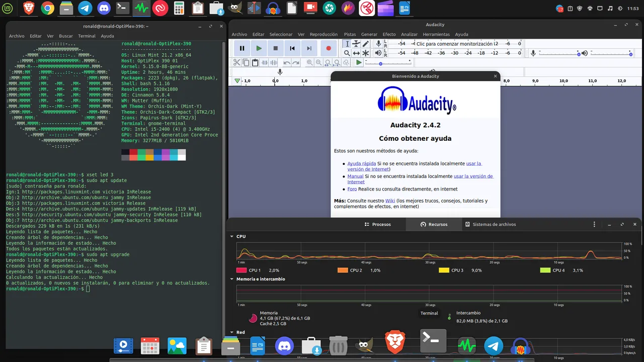Start playback with Audacity's green Play button
Viewport: 644px width, 362px height.
point(259,48)
